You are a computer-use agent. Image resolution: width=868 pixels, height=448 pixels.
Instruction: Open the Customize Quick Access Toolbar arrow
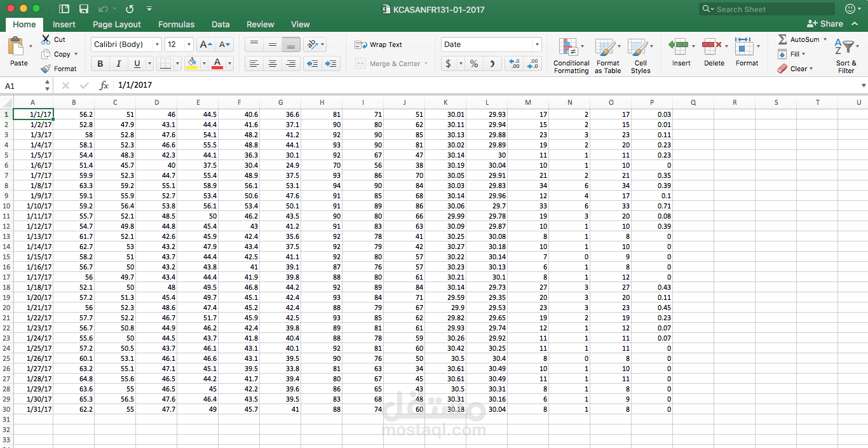click(x=149, y=9)
